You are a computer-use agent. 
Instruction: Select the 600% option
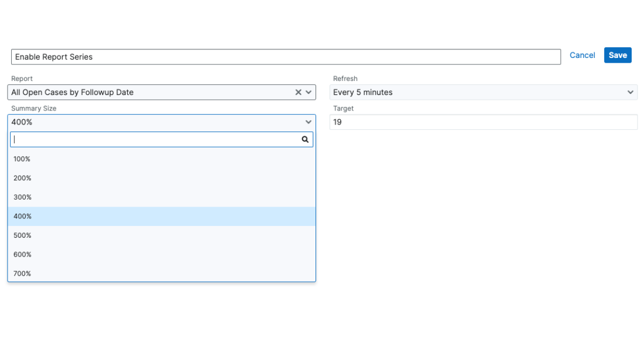(x=162, y=254)
